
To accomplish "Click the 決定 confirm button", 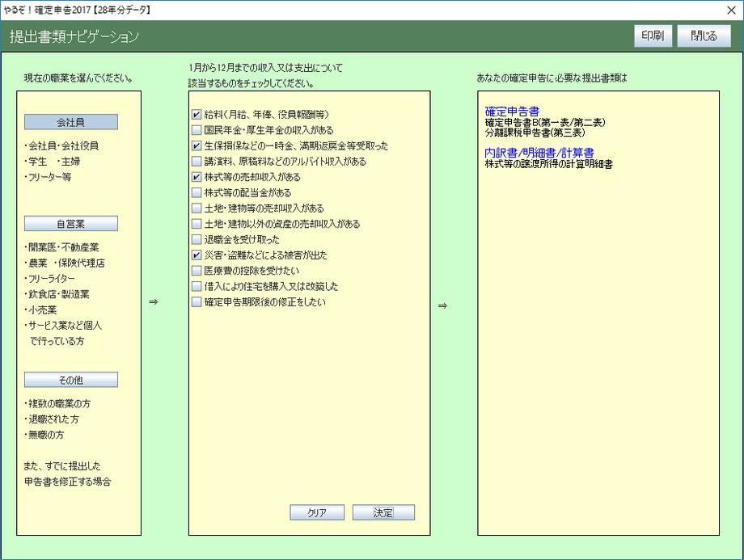I will [383, 512].
